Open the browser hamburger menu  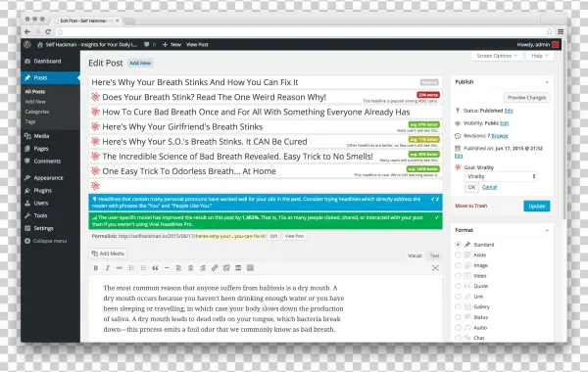click(561, 32)
